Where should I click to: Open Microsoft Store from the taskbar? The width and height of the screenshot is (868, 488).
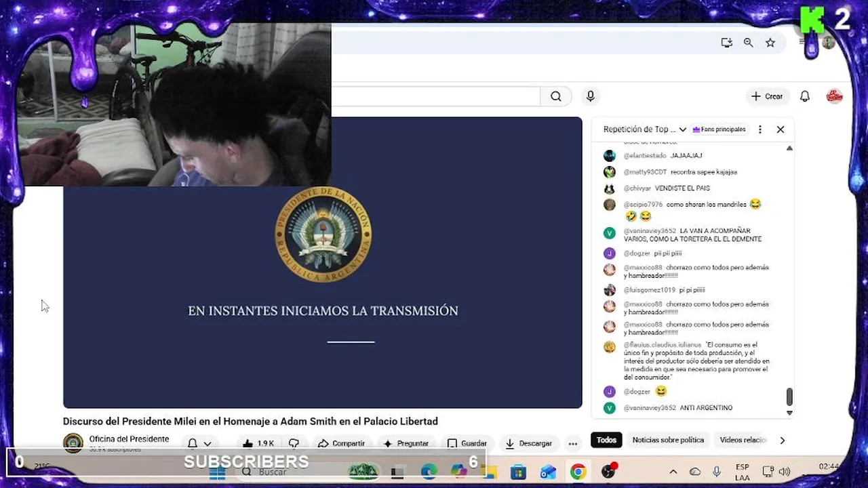[519, 472]
